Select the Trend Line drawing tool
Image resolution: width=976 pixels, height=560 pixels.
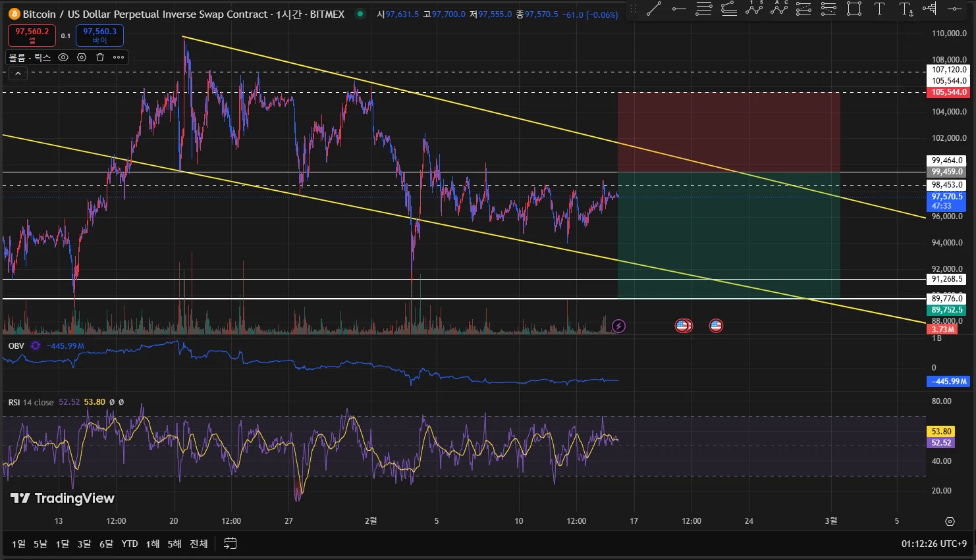tap(654, 9)
